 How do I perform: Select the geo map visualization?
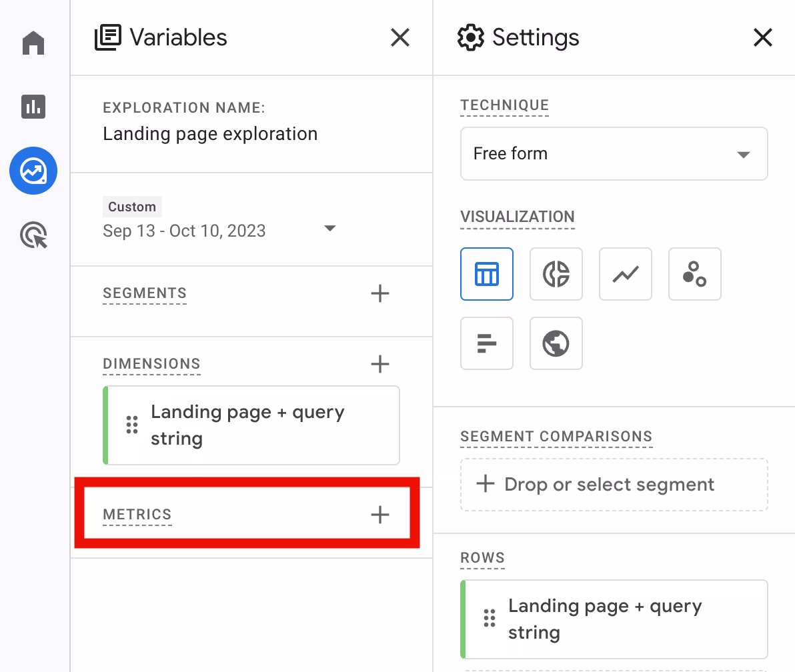click(556, 343)
